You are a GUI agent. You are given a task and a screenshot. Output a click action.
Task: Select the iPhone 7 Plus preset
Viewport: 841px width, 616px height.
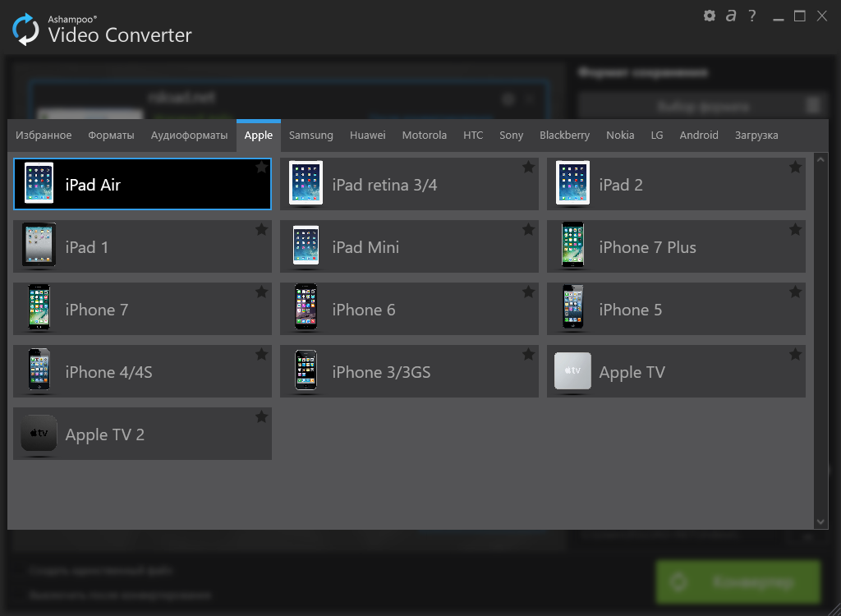pyautogui.click(x=675, y=246)
